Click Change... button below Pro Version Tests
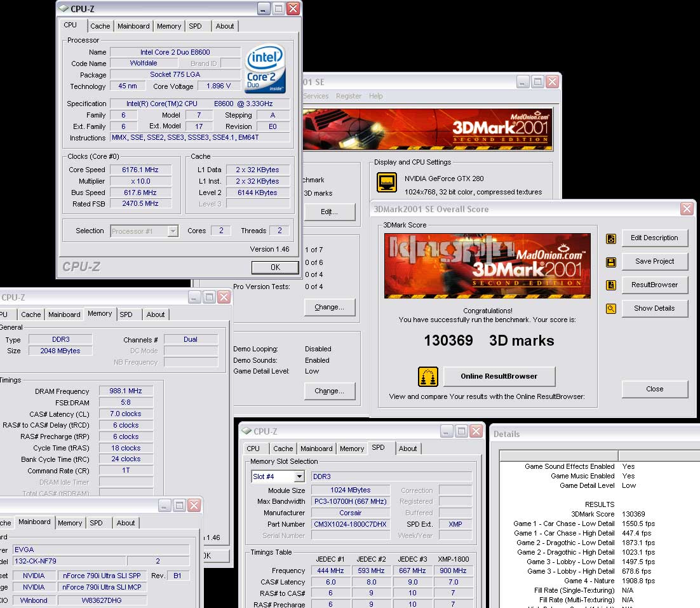Image resolution: width=700 pixels, height=608 pixels. pos(330,307)
